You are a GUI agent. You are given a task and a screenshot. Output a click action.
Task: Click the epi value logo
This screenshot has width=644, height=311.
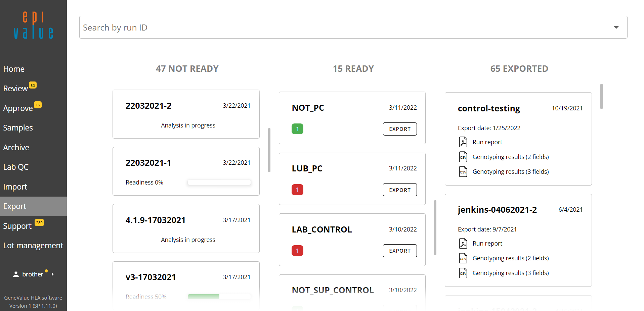pos(33,25)
